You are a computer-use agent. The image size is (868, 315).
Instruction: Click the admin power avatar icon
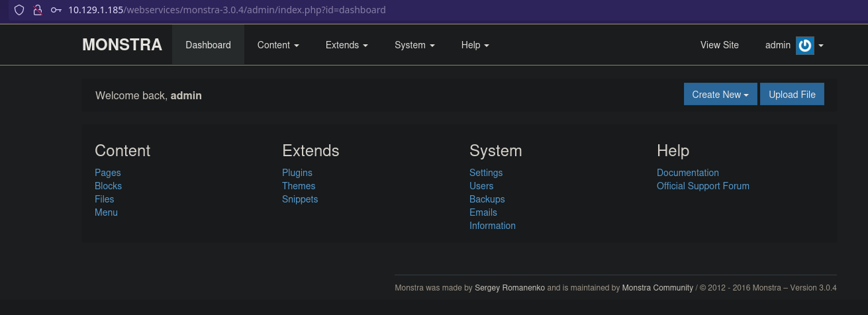pyautogui.click(x=804, y=45)
